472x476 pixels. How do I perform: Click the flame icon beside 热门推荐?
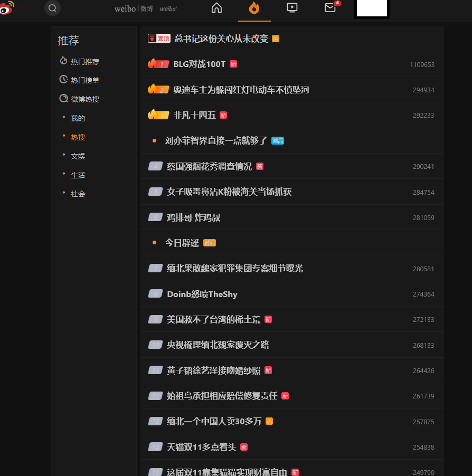coord(63,60)
